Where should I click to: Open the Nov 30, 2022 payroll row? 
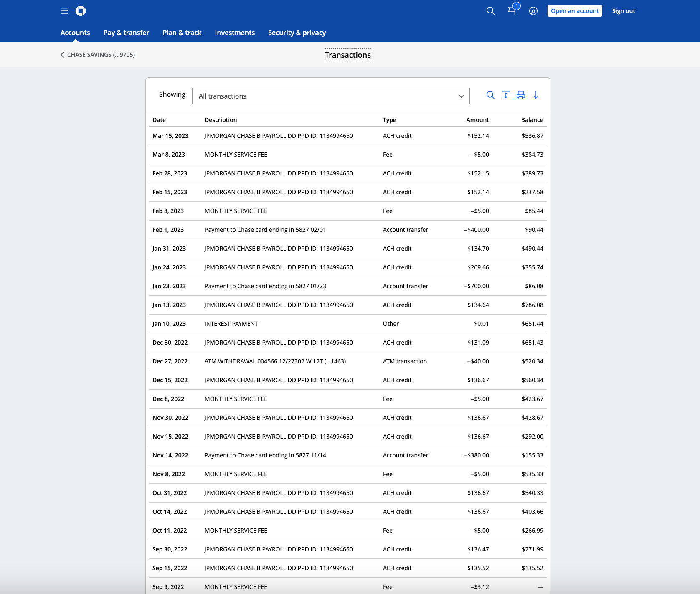pyautogui.click(x=348, y=418)
